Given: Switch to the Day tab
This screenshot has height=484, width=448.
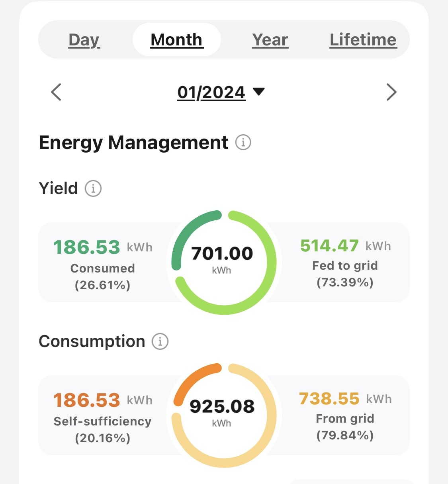Looking at the screenshot, I should click(84, 40).
